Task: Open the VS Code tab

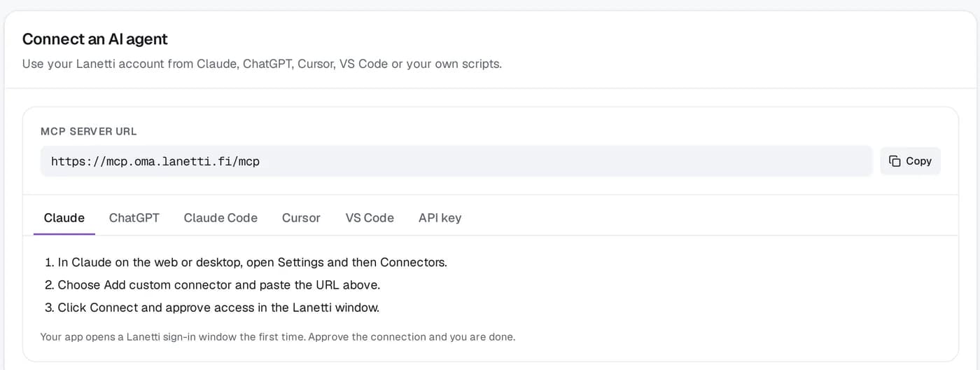Action: click(370, 218)
